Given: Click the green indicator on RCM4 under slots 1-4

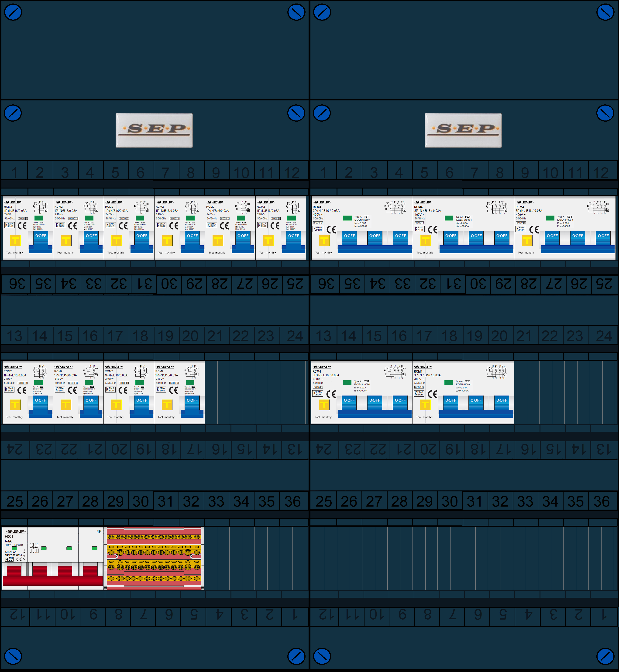Looking at the screenshot, I should pos(347,218).
